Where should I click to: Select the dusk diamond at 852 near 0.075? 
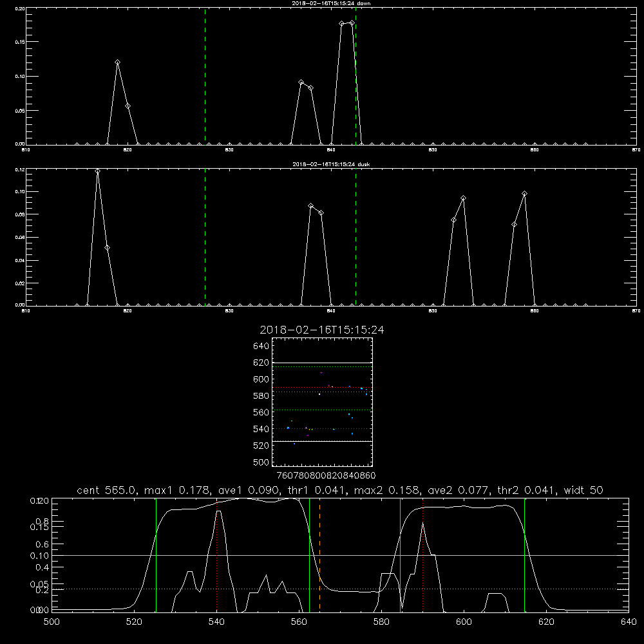click(453, 220)
